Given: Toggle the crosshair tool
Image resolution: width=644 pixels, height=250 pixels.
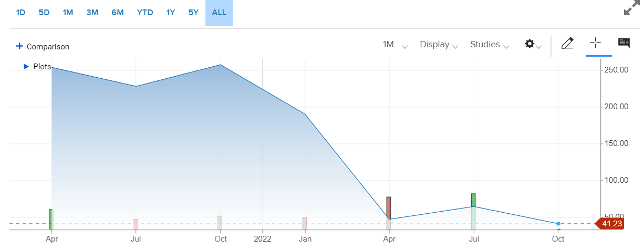Looking at the screenshot, I should tap(595, 43).
